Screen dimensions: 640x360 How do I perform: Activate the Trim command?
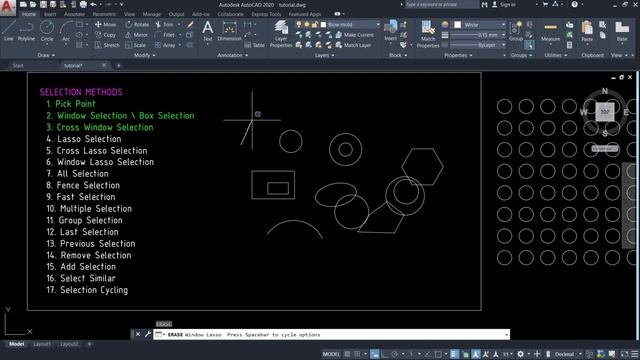(x=164, y=24)
